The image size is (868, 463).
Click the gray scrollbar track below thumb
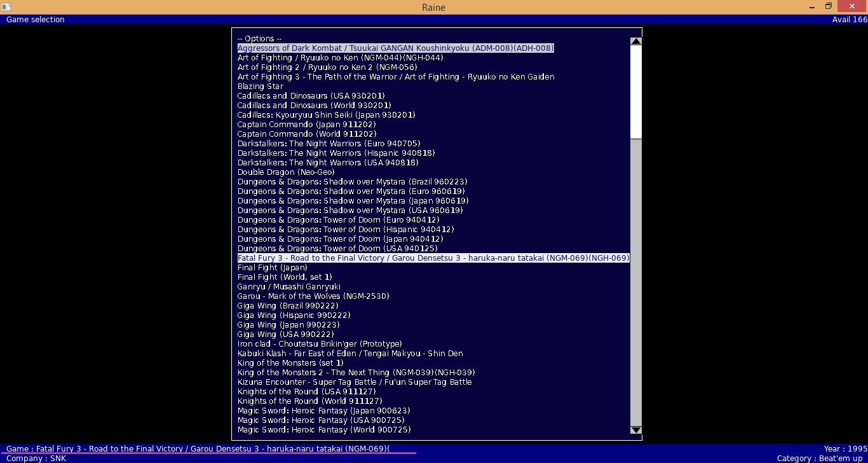636,282
